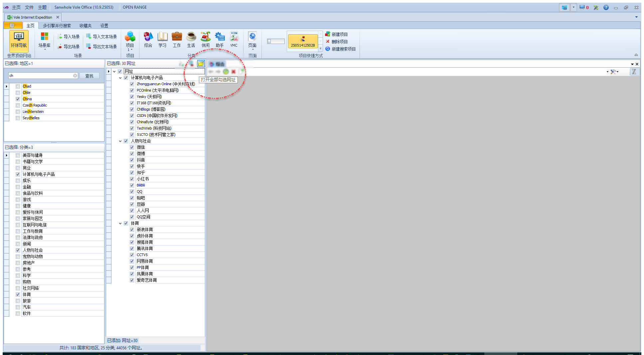Open the 主题 menu in title bar

pos(42,7)
